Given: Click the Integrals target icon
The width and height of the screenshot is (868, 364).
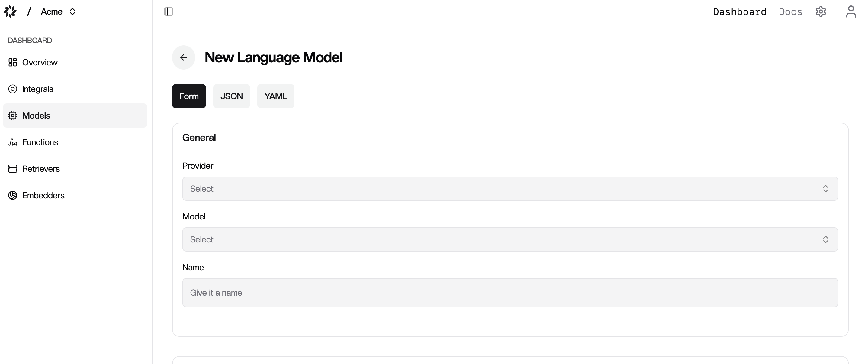Looking at the screenshot, I should [12, 89].
